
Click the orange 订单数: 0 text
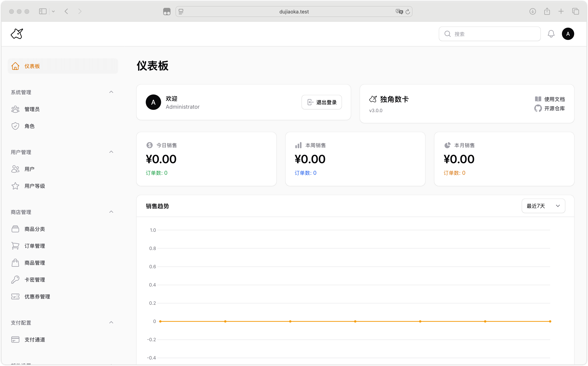[x=454, y=173]
